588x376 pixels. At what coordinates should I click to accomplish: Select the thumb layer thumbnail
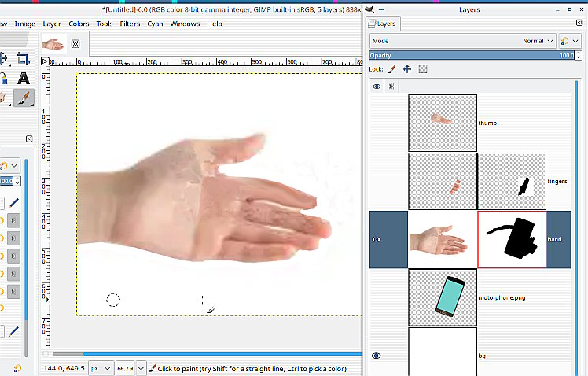tap(443, 123)
